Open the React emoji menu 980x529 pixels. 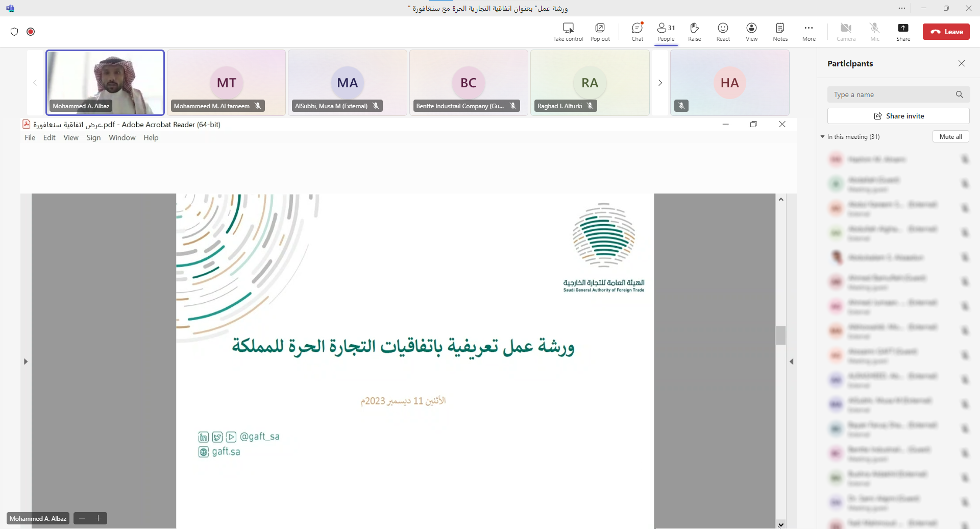[723, 32]
